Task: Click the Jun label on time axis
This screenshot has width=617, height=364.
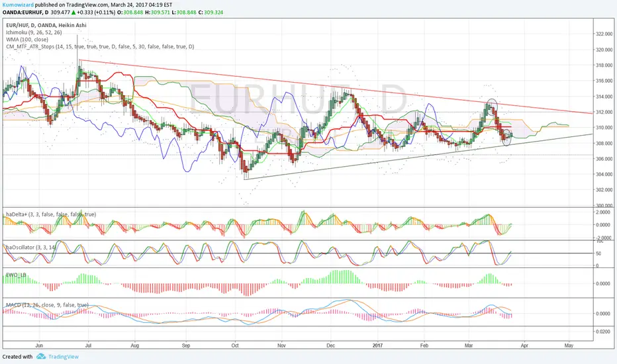Action: (39, 345)
